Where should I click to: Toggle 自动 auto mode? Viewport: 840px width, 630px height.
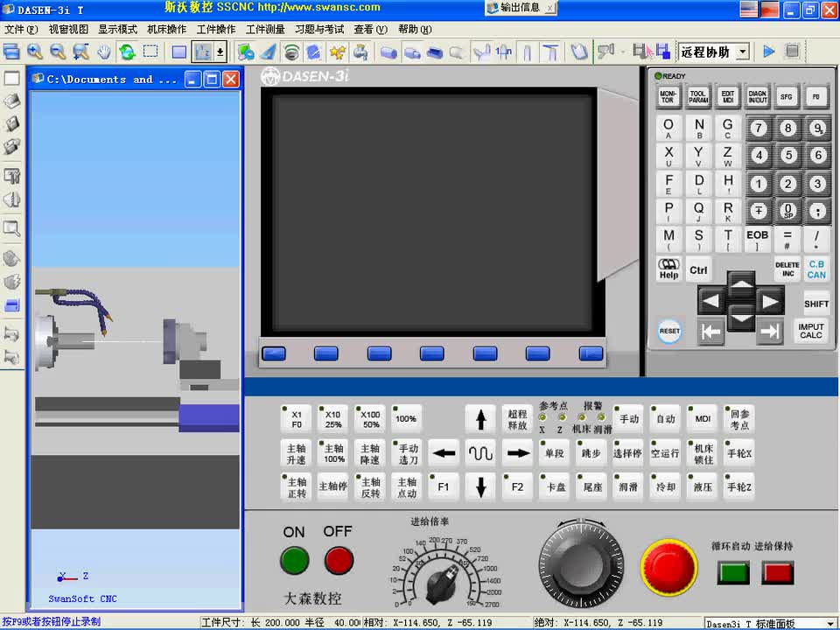(x=665, y=419)
